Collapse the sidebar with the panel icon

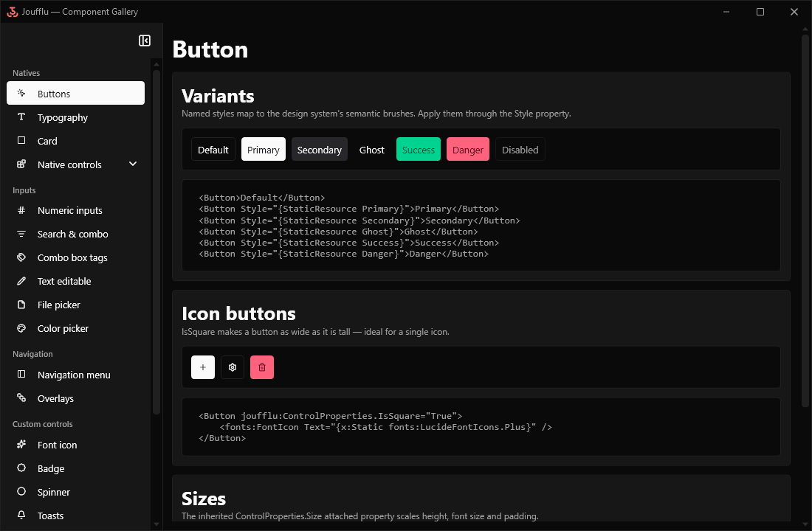pyautogui.click(x=145, y=41)
